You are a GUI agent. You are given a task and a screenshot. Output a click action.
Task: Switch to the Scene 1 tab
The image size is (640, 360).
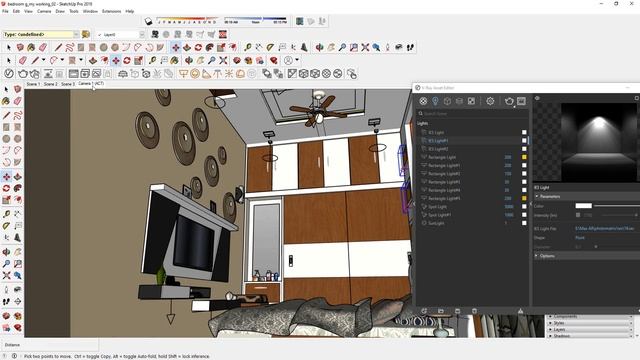(x=33, y=84)
